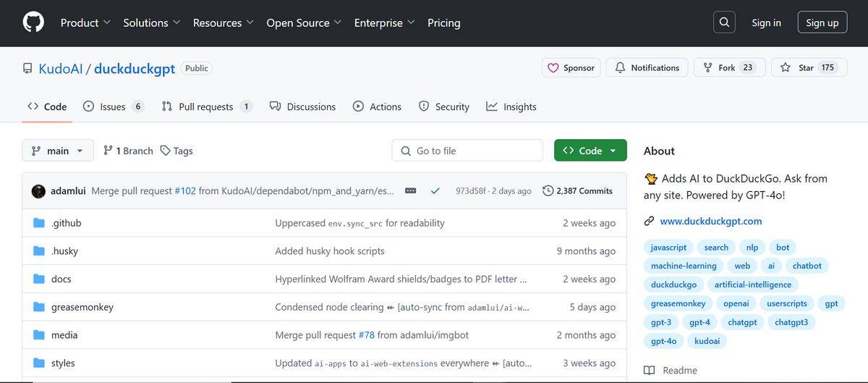Select the chatgpt3 topic tag
This screenshot has width=868, height=383.
point(791,322)
